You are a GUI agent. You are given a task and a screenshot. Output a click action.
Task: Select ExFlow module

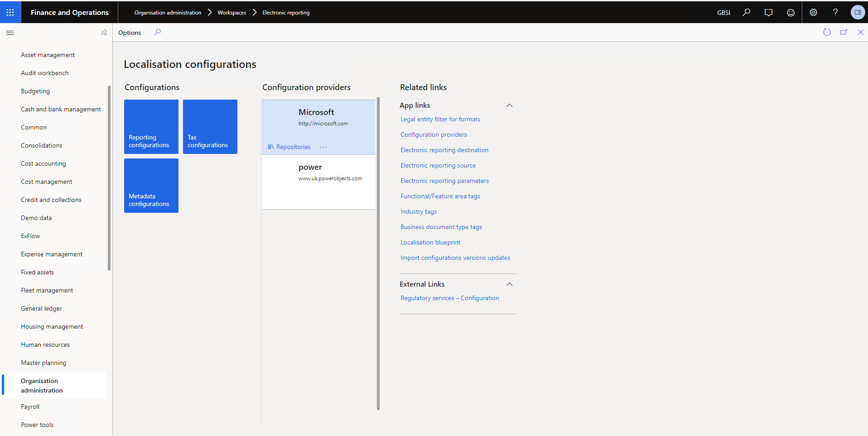[x=30, y=236]
